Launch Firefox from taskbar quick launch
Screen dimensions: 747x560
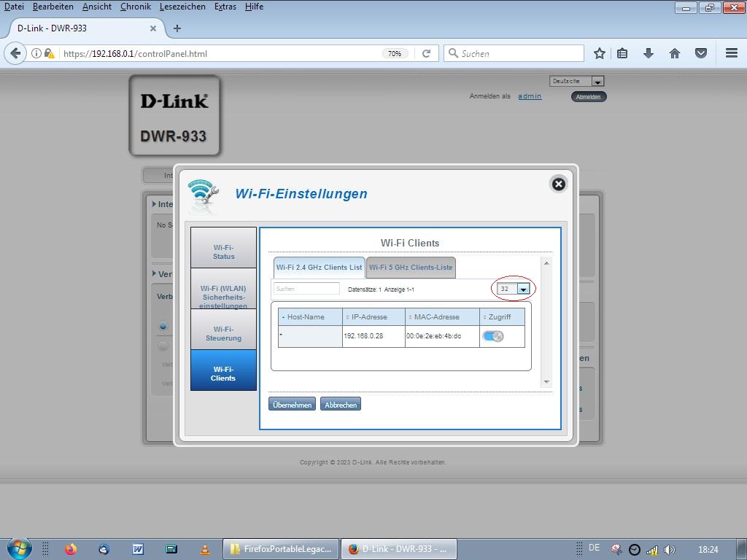click(x=71, y=549)
